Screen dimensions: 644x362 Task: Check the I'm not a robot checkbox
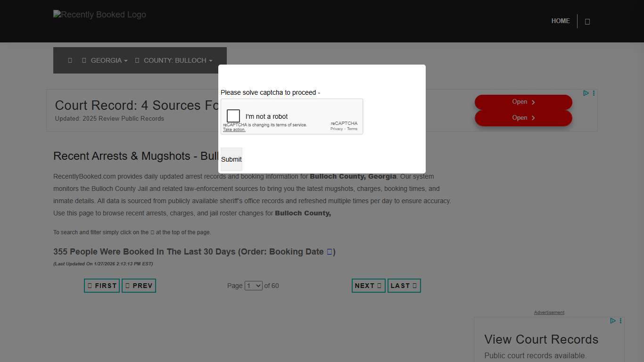tap(233, 115)
